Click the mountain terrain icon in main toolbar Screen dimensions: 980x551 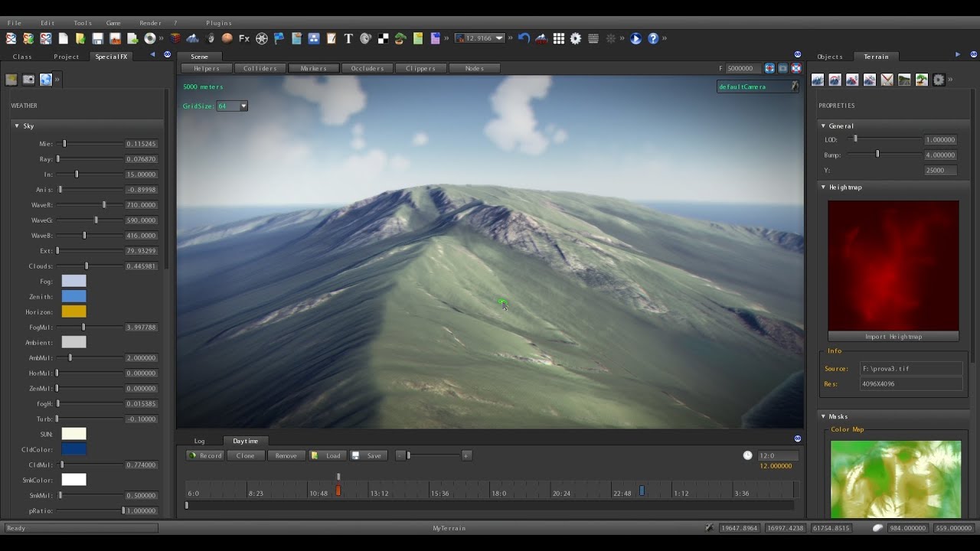tap(192, 38)
